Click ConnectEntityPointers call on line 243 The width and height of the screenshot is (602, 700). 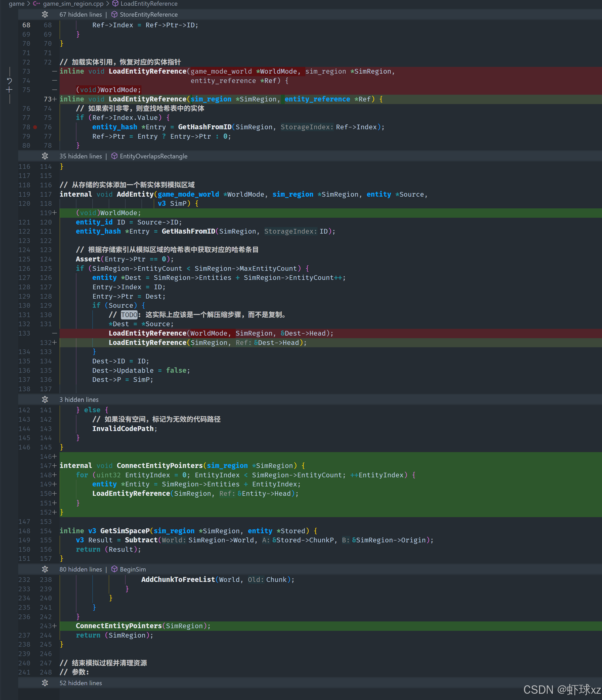pyautogui.click(x=119, y=626)
